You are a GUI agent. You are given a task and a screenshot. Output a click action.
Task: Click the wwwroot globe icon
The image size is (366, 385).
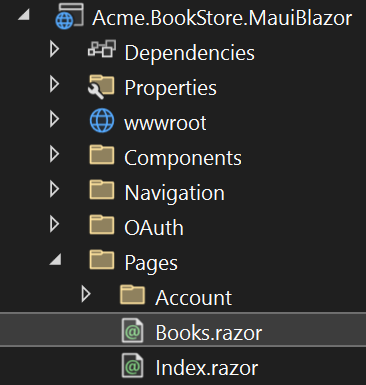tap(102, 120)
